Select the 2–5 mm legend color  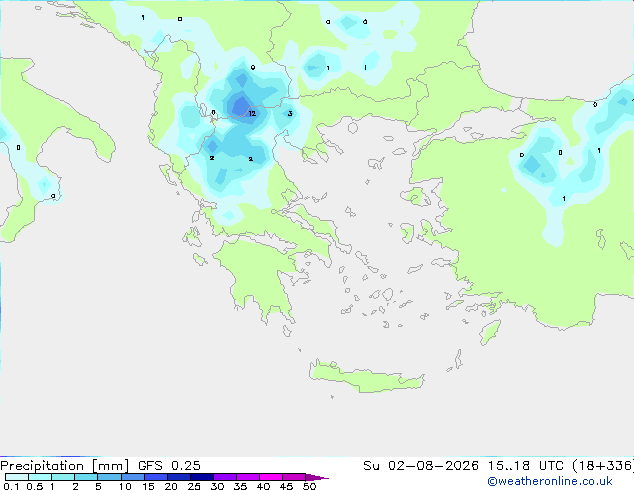86,477
